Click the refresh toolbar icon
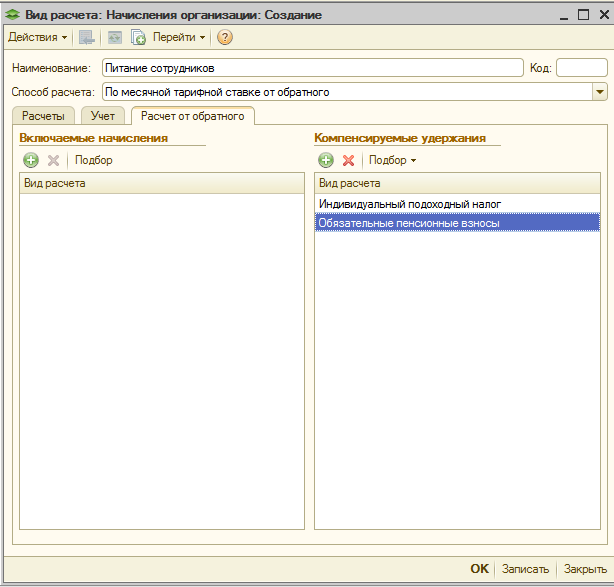Viewport: 614px width, 587px height. [115, 37]
